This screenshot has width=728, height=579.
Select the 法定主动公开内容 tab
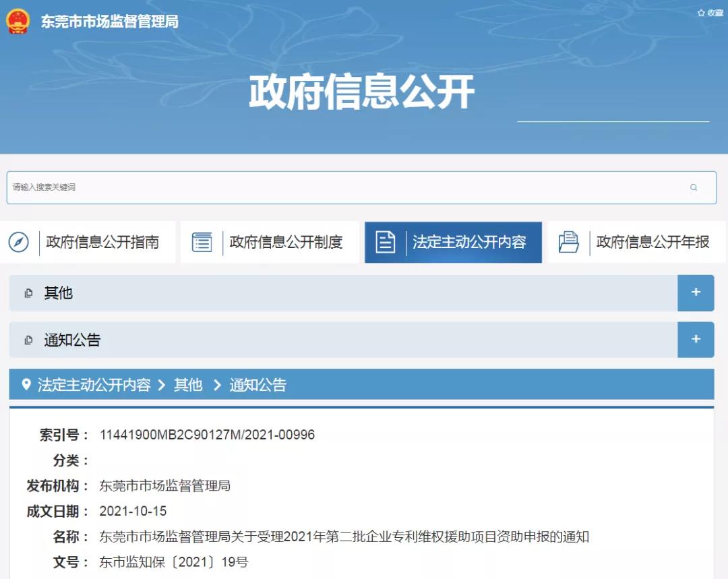pyautogui.click(x=469, y=243)
